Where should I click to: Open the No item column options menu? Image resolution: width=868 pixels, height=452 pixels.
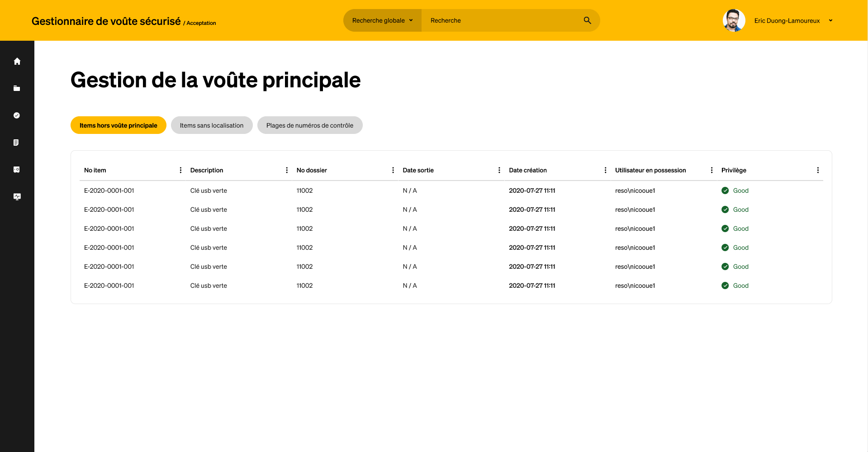point(181,170)
